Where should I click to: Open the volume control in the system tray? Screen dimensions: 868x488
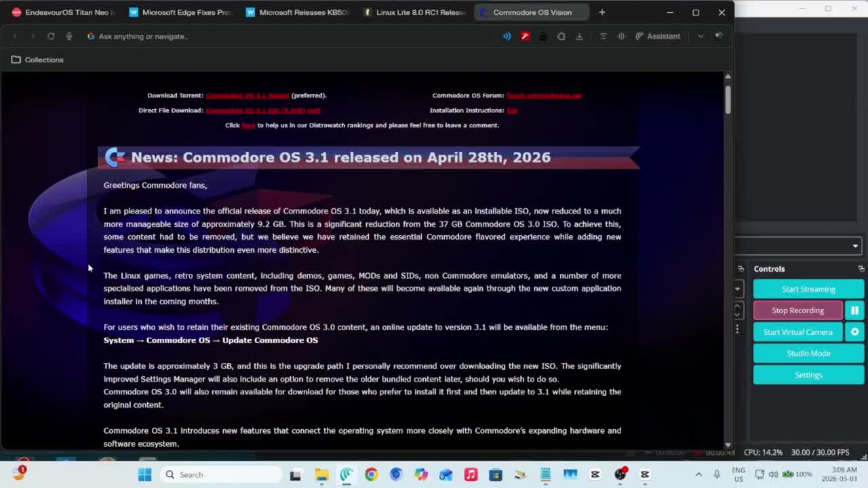773,474
